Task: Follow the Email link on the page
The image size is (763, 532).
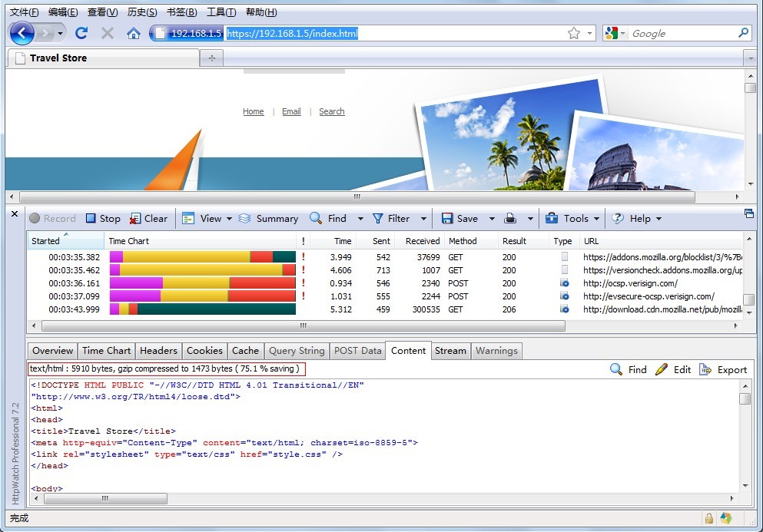Action: 291,111
